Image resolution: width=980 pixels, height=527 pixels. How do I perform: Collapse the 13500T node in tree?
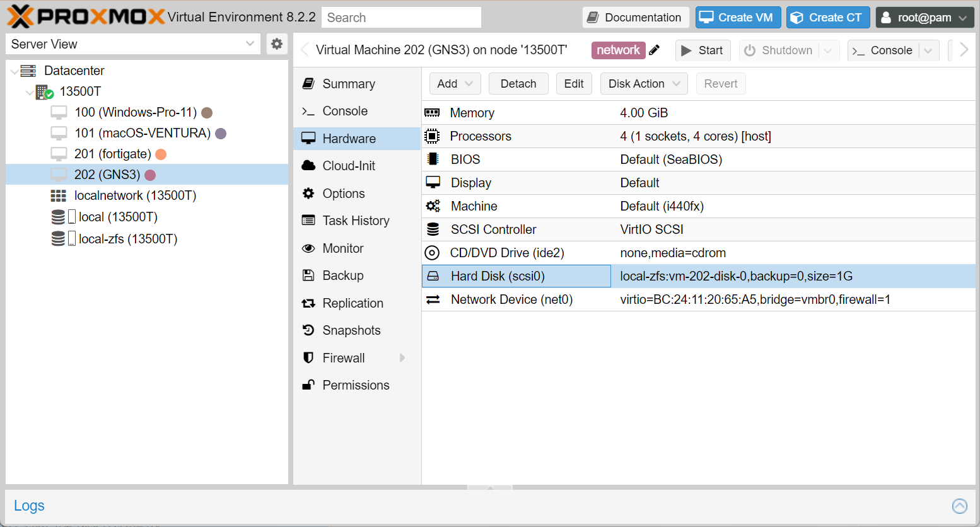pyautogui.click(x=30, y=92)
